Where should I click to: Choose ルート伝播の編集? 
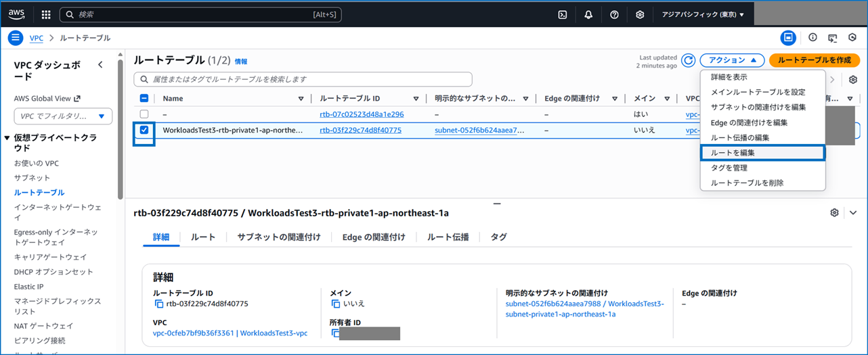click(x=763, y=137)
